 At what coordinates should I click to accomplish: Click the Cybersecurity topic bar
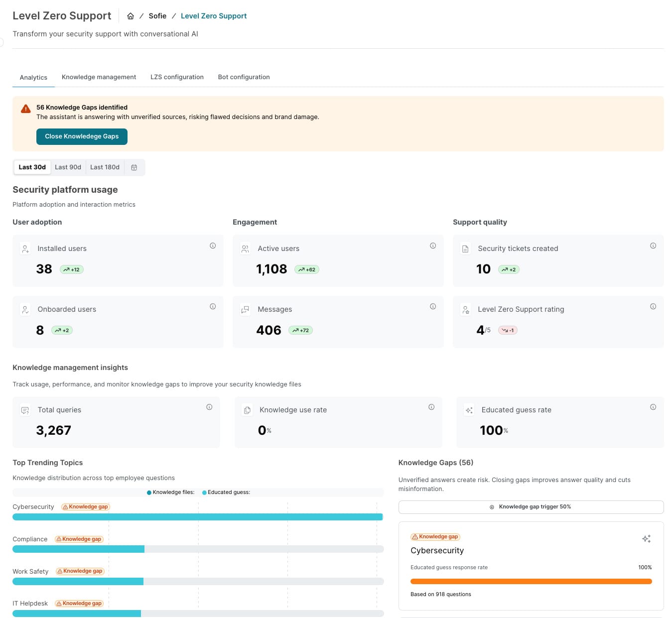coord(198,517)
